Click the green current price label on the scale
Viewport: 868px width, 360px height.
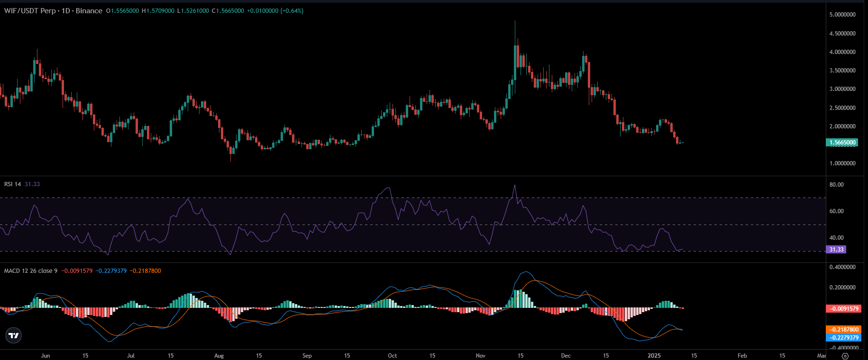click(842, 143)
